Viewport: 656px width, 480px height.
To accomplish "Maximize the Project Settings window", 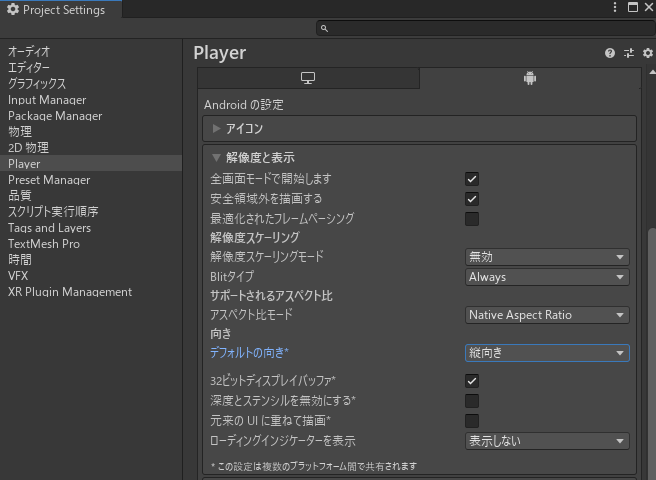I will [x=633, y=7].
